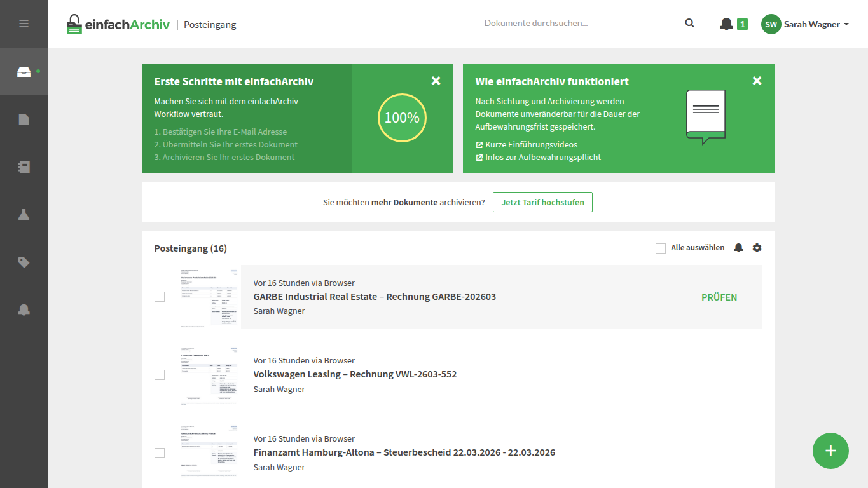Click the document speech-bubble illustration icon
This screenshot has width=868, height=488.
tap(706, 116)
